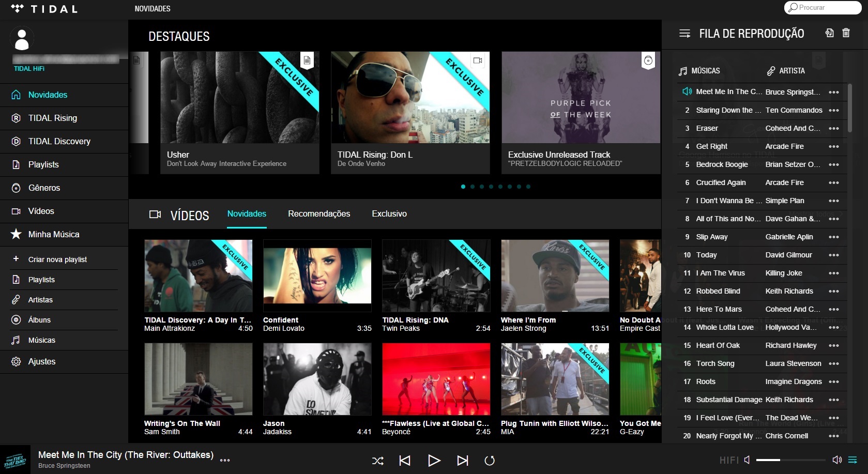Open Usher Don't Look Away featured card
Image resolution: width=868 pixels, height=474 pixels.
tap(240, 113)
